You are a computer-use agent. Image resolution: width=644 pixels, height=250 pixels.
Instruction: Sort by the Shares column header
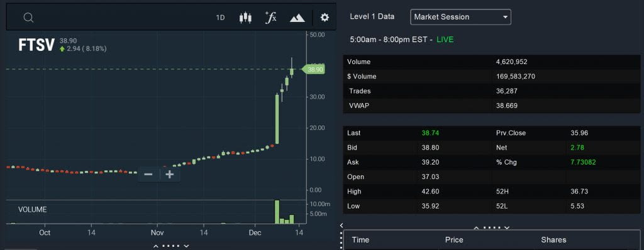tap(553, 240)
